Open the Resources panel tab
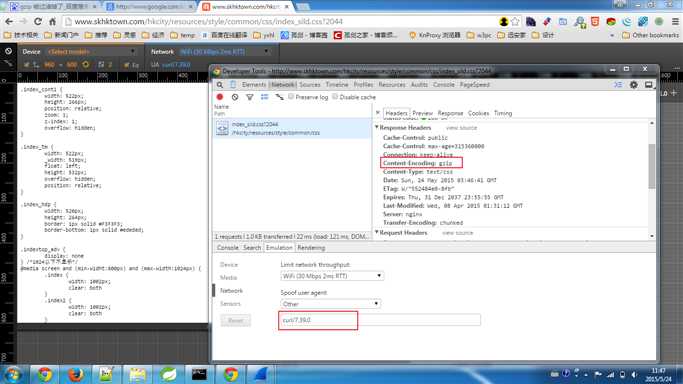This screenshot has width=683, height=384. [392, 85]
